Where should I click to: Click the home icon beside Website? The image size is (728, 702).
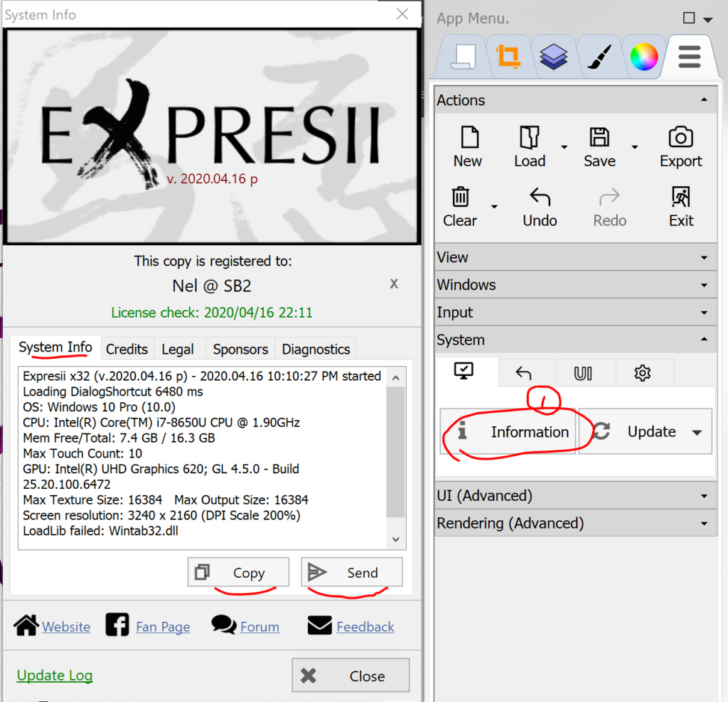(26, 625)
